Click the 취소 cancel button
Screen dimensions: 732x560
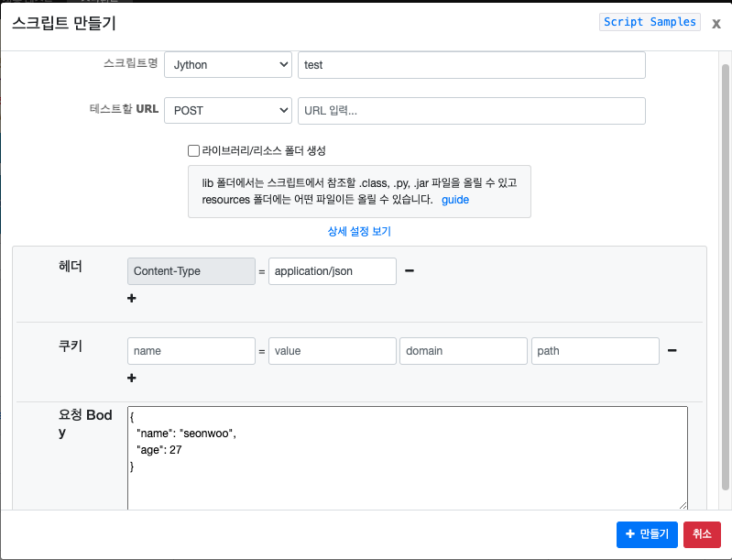click(x=702, y=534)
